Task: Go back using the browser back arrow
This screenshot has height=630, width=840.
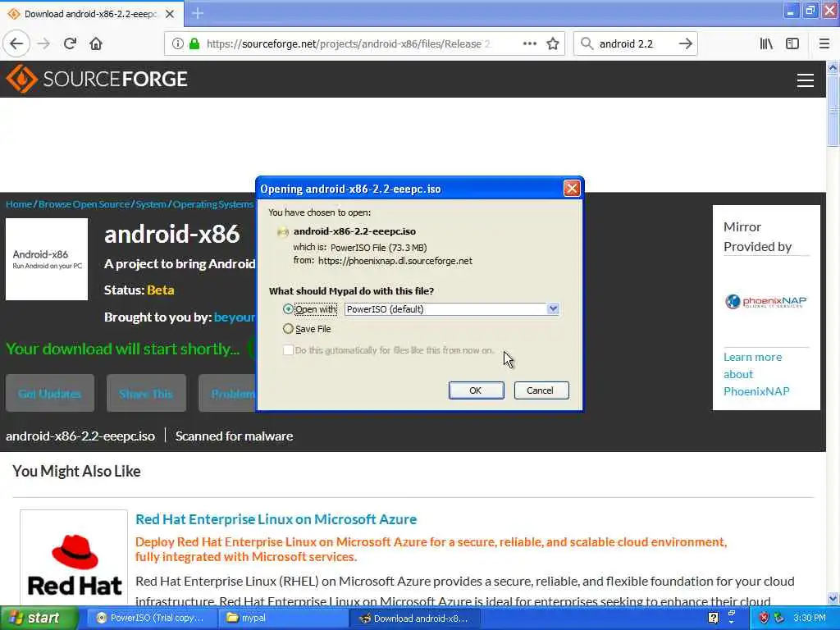Action: pos(16,43)
